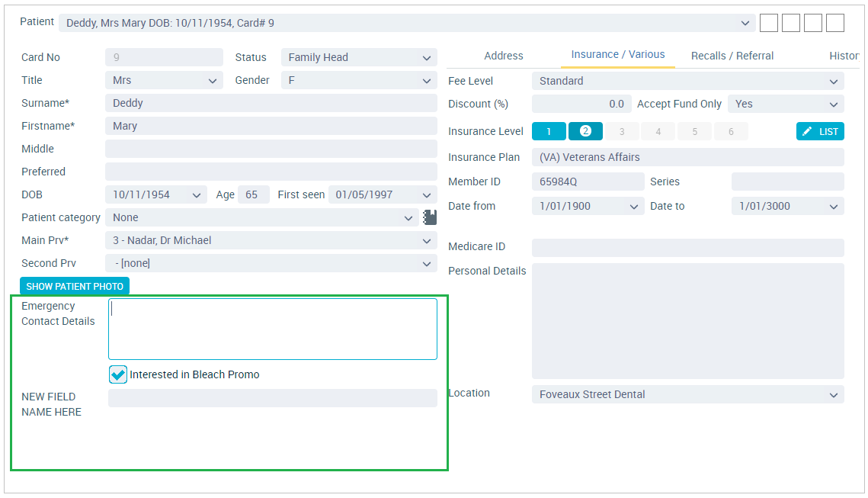Image resolution: width=868 pixels, height=498 pixels.
Task: Open the History tab
Action: point(844,56)
